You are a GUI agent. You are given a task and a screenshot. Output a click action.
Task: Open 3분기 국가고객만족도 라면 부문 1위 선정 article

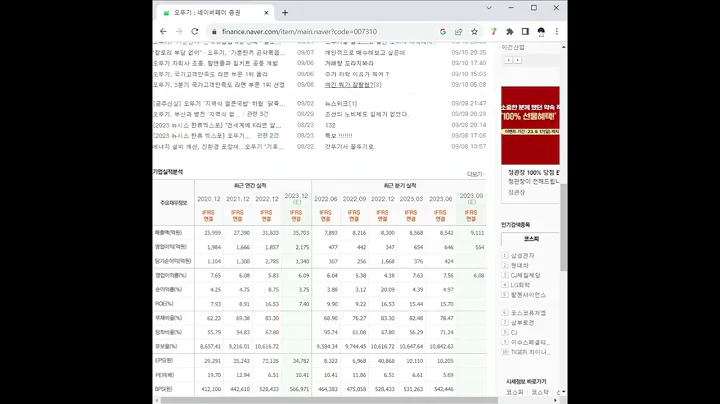tap(219, 84)
